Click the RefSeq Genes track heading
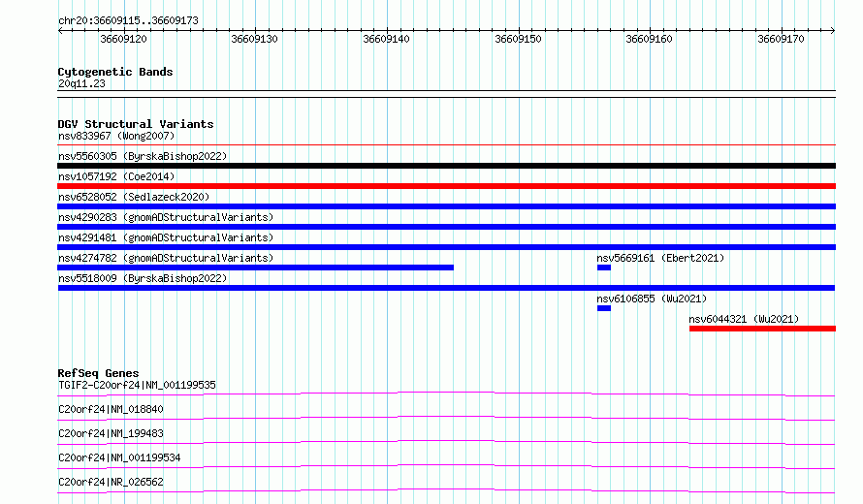Image resolution: width=863 pixels, height=504 pixels. tap(98, 373)
